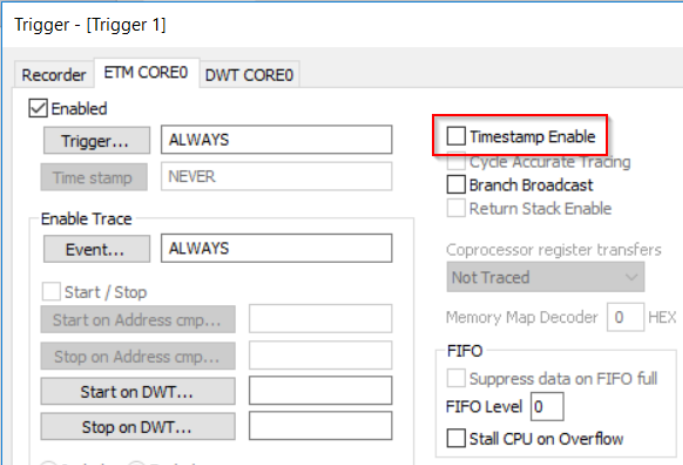Uncheck the Enabled checkbox
Screen dimensions: 683x465
(x=39, y=109)
